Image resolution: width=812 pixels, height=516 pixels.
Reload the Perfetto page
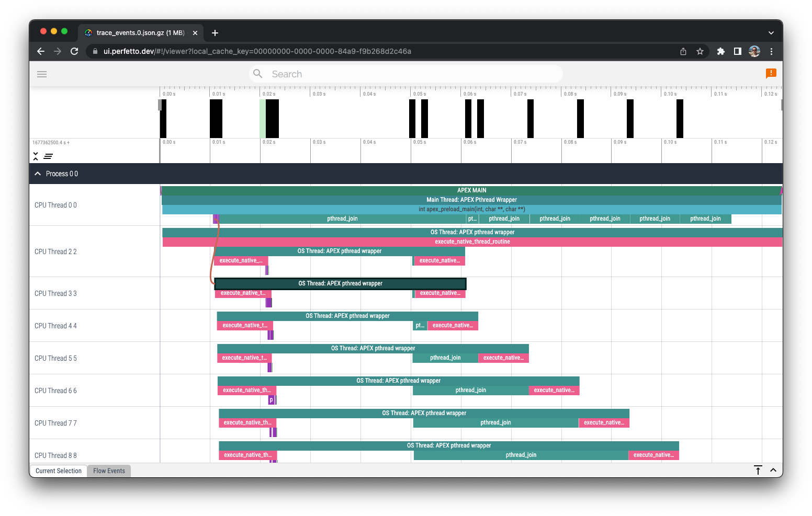coord(74,51)
